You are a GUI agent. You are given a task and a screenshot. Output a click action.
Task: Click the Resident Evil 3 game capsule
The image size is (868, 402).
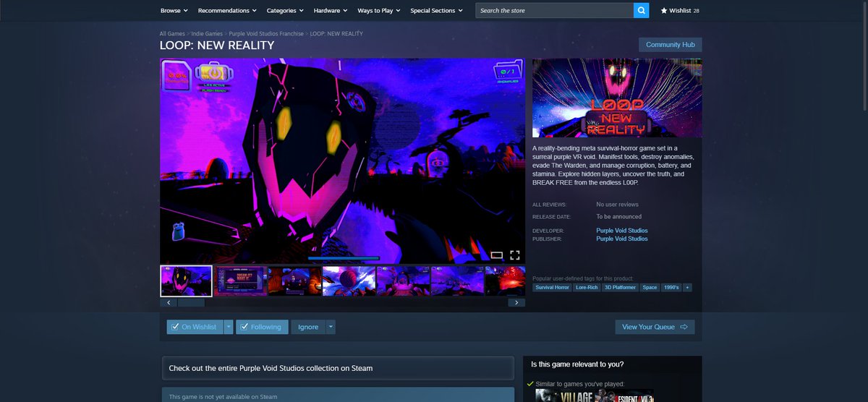[x=624, y=396]
